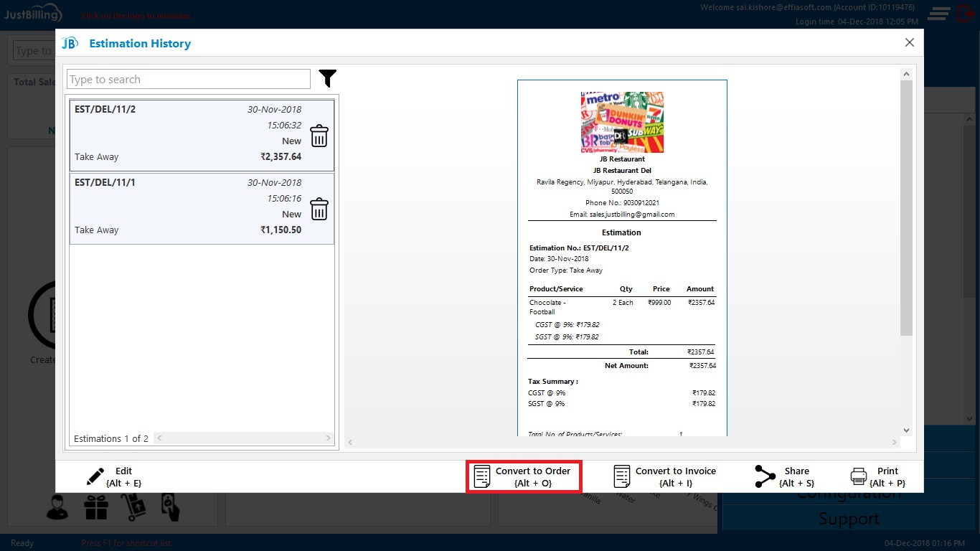980x551 pixels.
Task: Click the Convert to Invoice button
Action: pos(665,476)
